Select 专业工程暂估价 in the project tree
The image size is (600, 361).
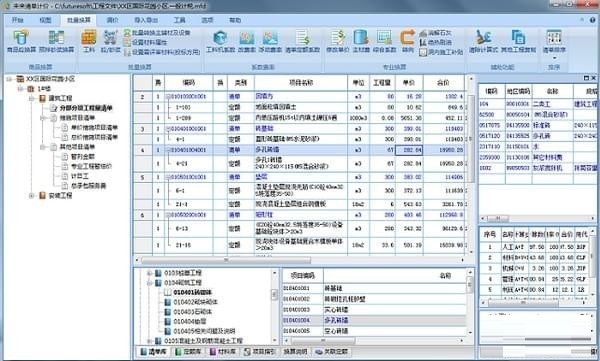pos(91,166)
